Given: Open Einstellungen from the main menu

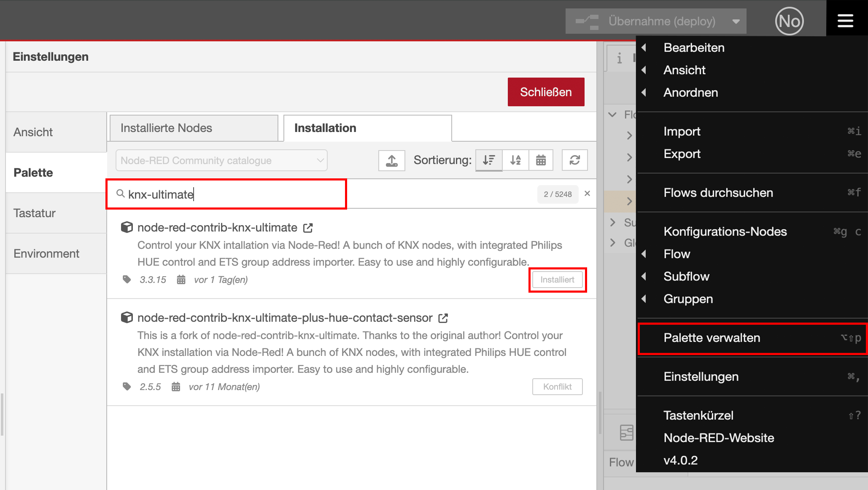Looking at the screenshot, I should pos(752,377).
